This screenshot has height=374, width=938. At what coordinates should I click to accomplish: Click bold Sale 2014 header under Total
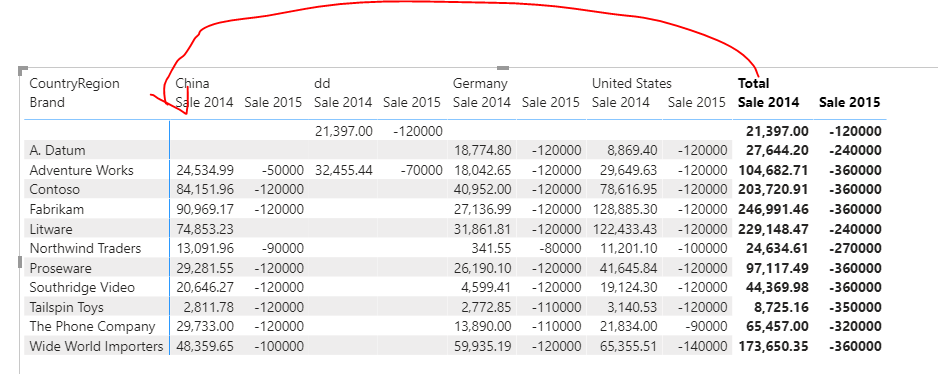pos(769,102)
